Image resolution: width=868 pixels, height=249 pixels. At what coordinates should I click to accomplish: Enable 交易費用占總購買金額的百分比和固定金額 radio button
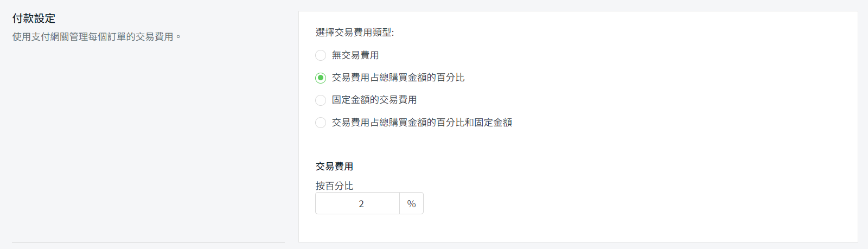[321, 123]
